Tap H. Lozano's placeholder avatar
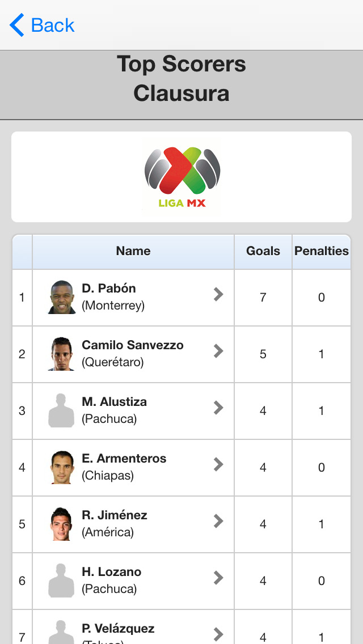The image size is (363, 644). click(x=61, y=581)
